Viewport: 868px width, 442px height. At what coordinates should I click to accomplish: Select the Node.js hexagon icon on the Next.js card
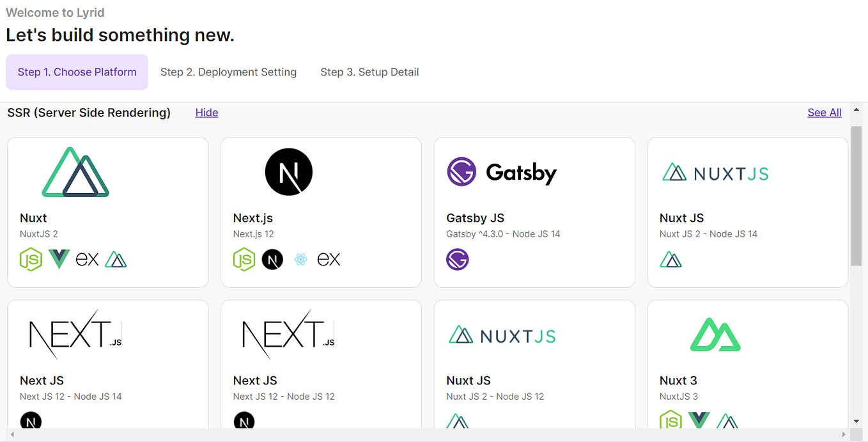(244, 259)
